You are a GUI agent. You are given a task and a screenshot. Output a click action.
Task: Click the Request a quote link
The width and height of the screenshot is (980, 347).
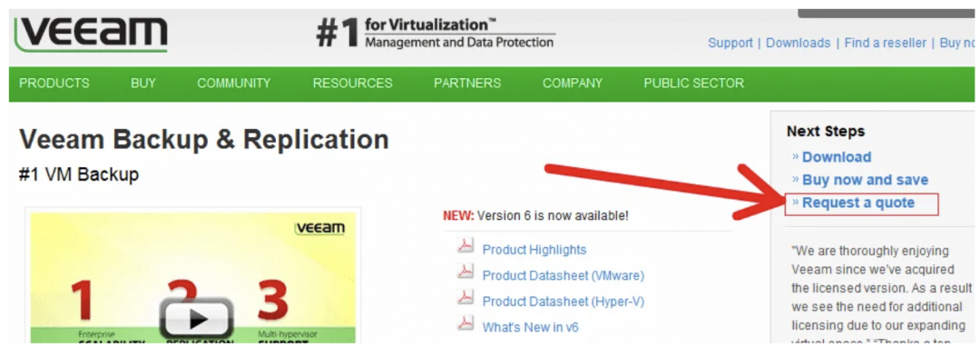coord(858,203)
